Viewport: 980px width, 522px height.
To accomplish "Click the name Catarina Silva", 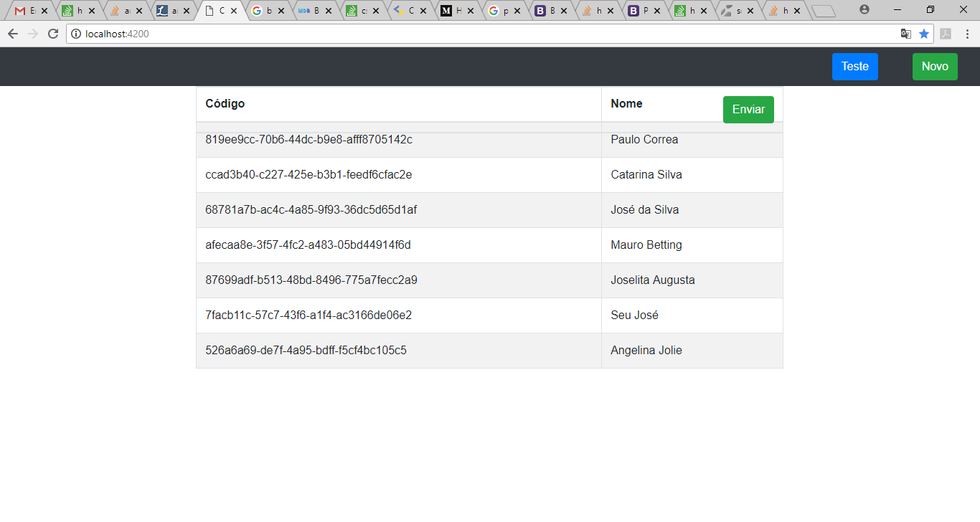I will pyautogui.click(x=646, y=175).
